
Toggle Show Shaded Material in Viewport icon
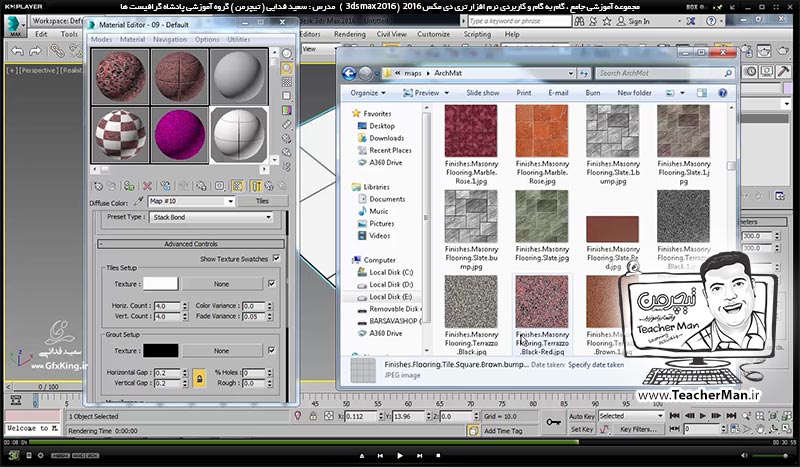[x=237, y=186]
